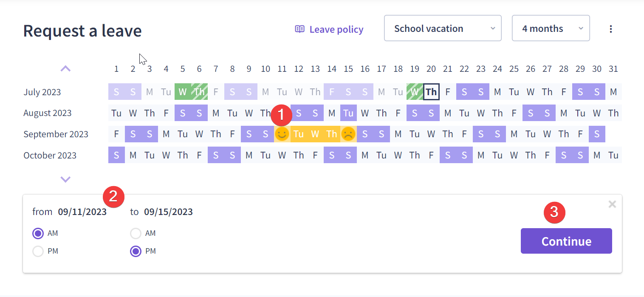
Task: Close the date selection panel
Action: coord(612,204)
